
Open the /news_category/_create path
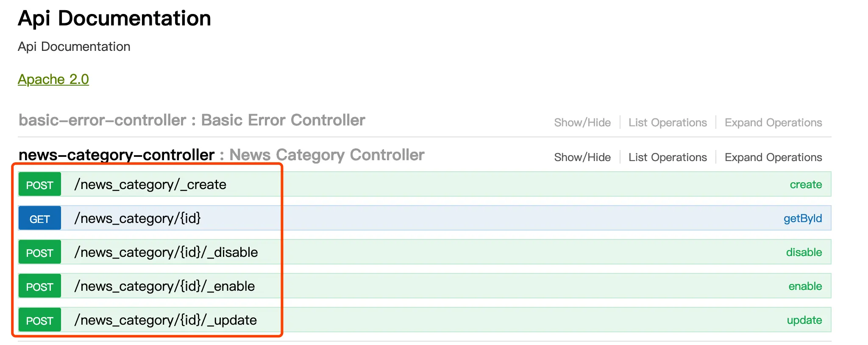point(150,184)
